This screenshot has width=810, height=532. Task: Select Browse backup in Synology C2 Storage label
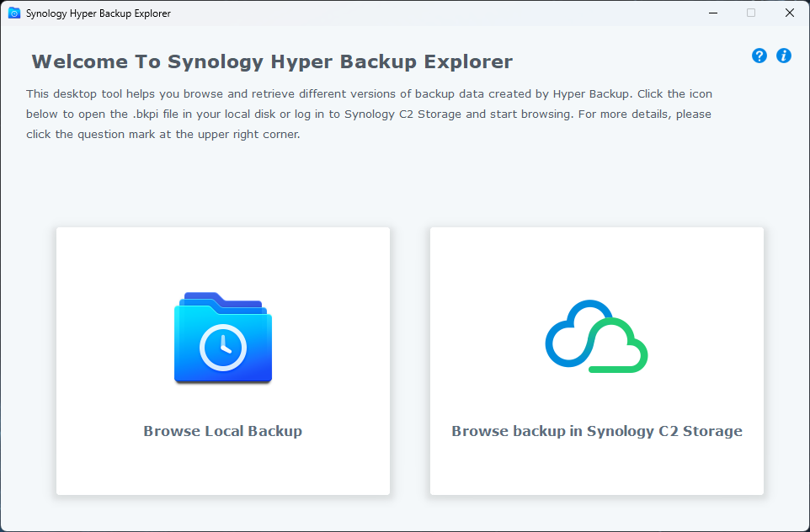(x=597, y=431)
